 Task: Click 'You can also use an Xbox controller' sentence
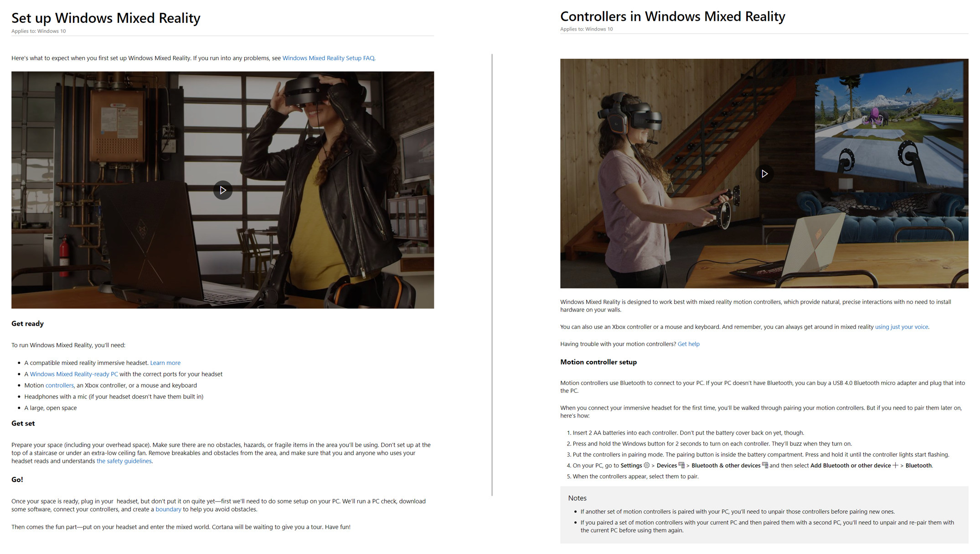pyautogui.click(x=640, y=327)
